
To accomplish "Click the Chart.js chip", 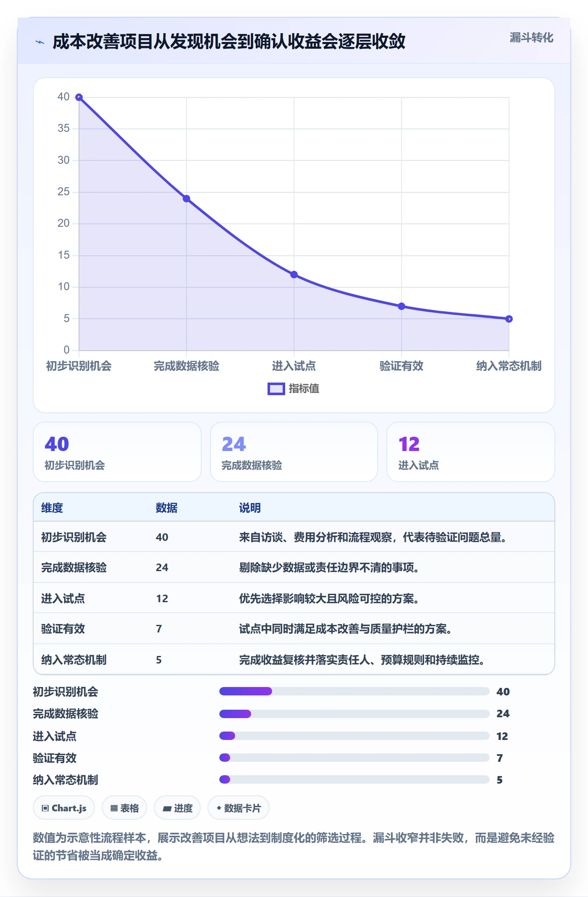I will [64, 808].
